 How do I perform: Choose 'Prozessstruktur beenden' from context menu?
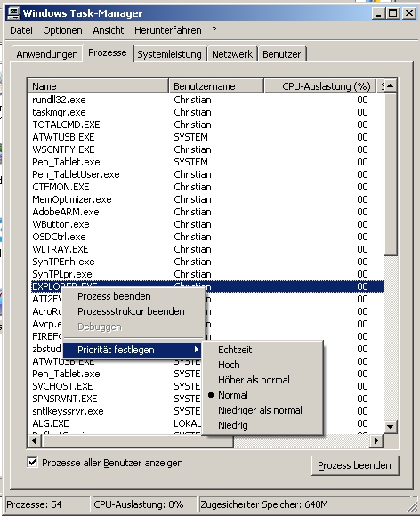(131, 311)
